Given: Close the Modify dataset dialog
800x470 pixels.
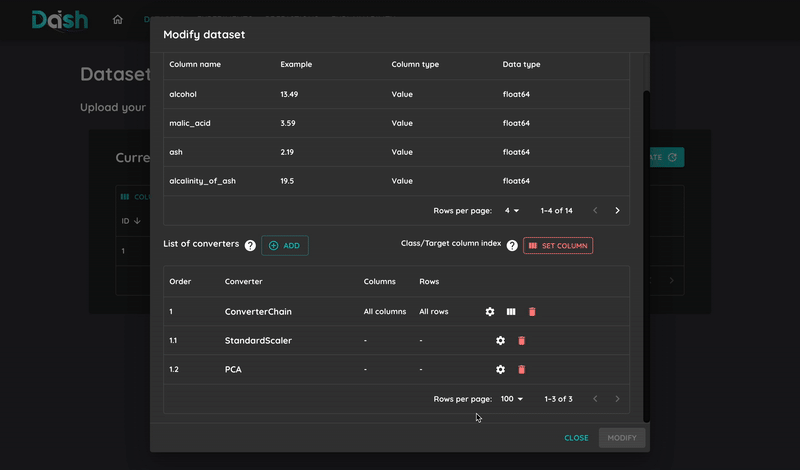Looking at the screenshot, I should pos(576,438).
